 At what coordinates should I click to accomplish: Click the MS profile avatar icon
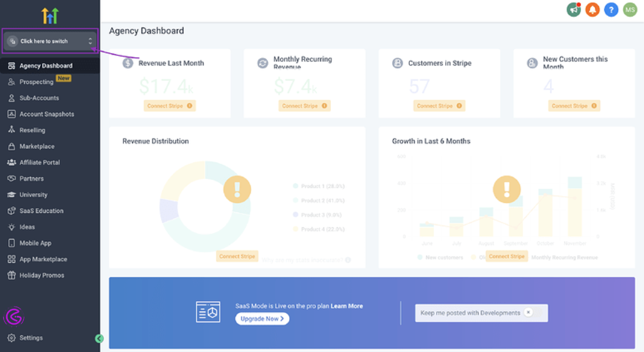click(630, 9)
